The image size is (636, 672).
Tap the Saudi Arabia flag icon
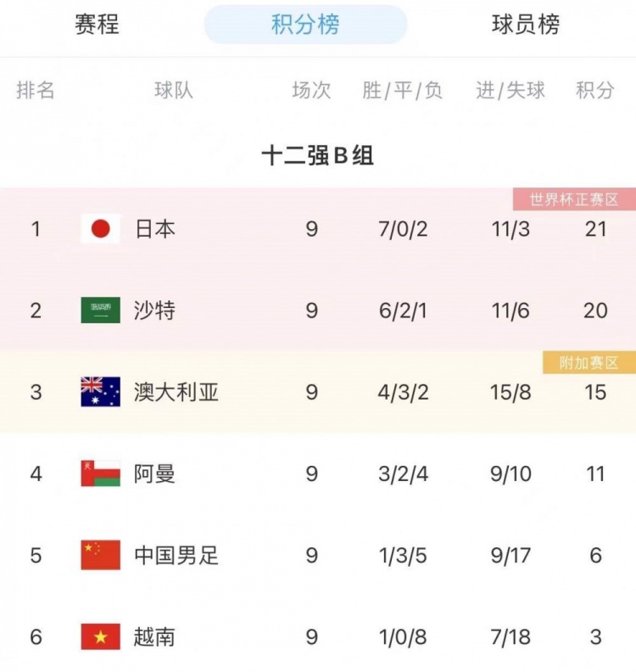101,311
